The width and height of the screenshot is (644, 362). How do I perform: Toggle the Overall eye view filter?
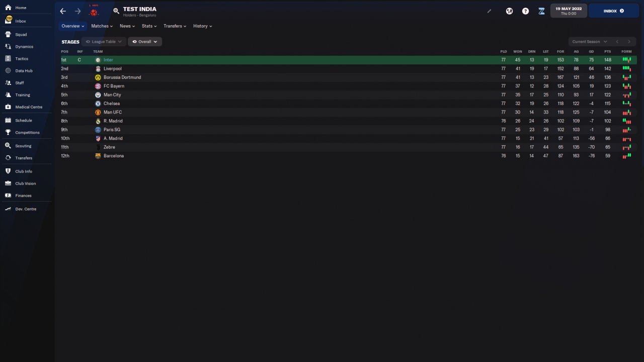145,42
